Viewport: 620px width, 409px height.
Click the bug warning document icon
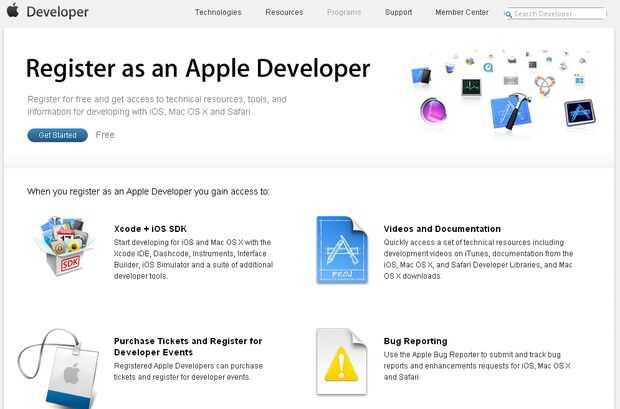(x=342, y=362)
